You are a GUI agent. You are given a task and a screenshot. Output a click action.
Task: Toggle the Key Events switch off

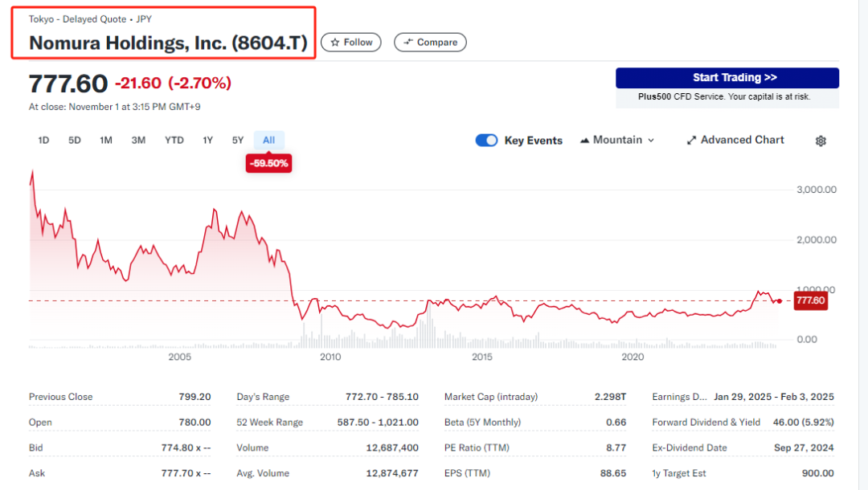pyautogui.click(x=486, y=141)
